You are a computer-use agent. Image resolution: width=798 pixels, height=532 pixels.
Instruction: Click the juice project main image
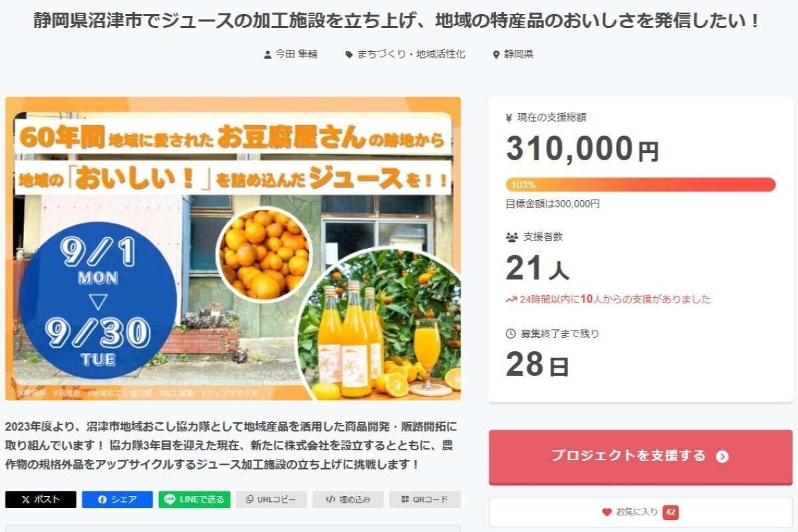click(x=233, y=249)
